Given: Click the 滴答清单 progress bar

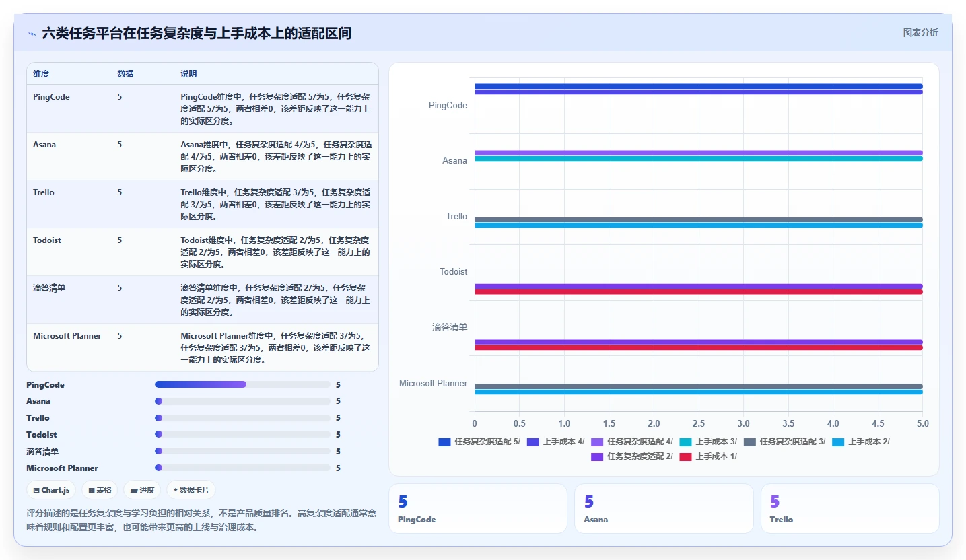Looking at the screenshot, I should (242, 452).
